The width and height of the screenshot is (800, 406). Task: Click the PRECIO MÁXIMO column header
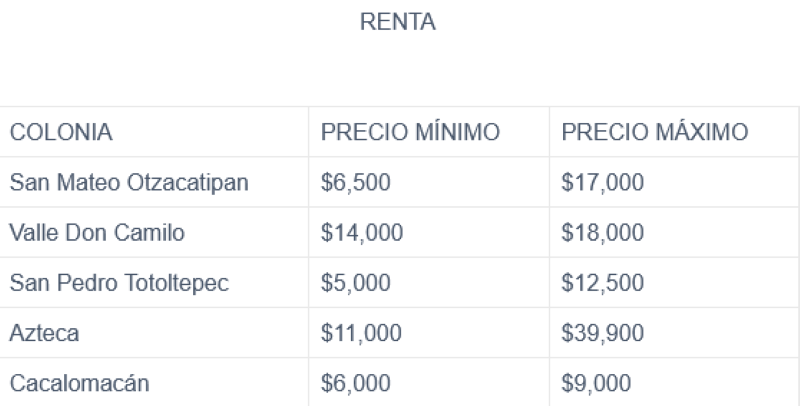tap(654, 133)
